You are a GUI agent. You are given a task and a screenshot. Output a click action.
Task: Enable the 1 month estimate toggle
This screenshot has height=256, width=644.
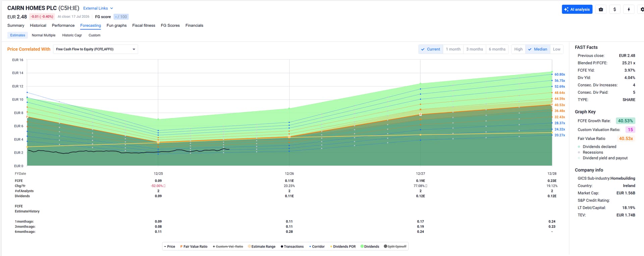point(453,49)
